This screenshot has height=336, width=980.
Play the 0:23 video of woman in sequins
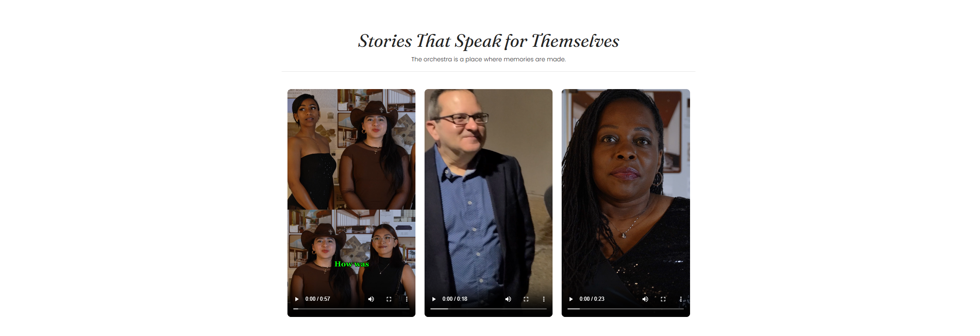[571, 299]
